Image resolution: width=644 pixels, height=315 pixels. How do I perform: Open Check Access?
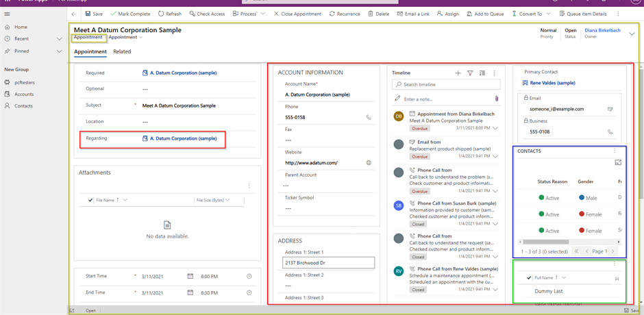click(207, 14)
